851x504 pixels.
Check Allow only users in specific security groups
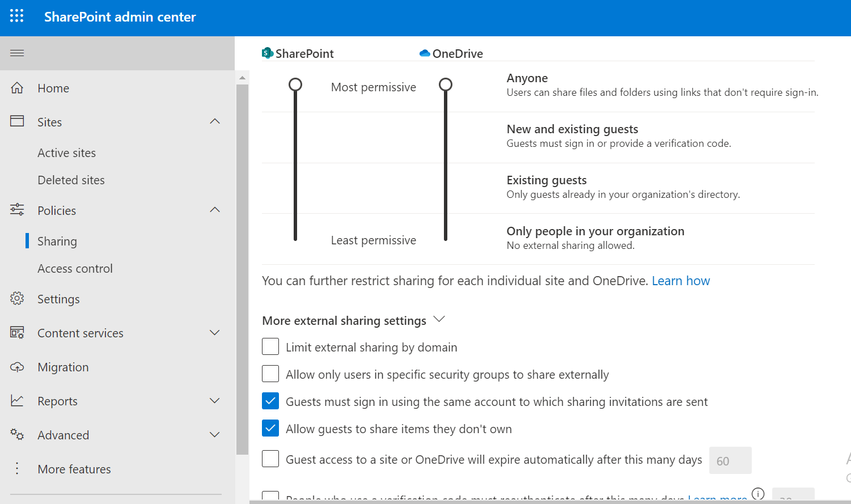pyautogui.click(x=270, y=374)
